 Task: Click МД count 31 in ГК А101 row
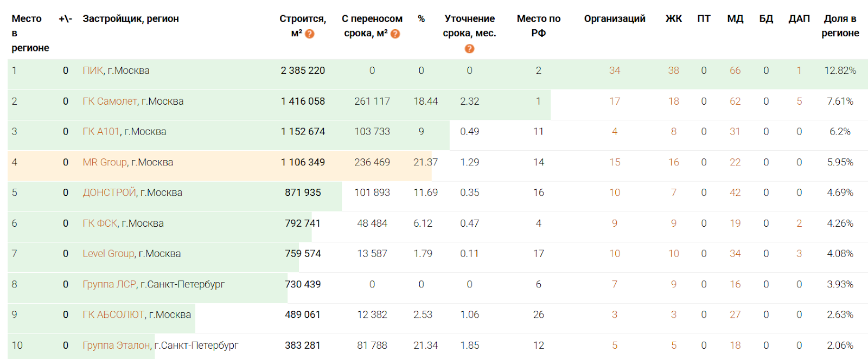[x=735, y=132]
